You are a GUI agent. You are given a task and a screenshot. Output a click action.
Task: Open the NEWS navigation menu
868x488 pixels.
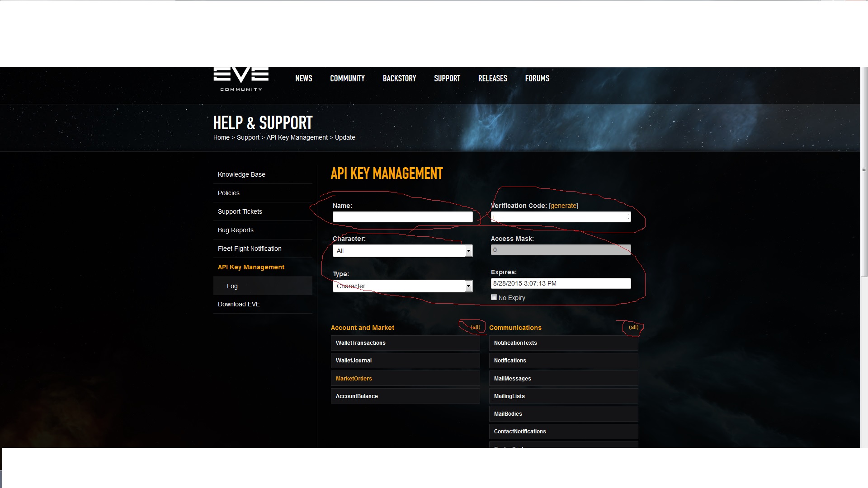tap(303, 79)
